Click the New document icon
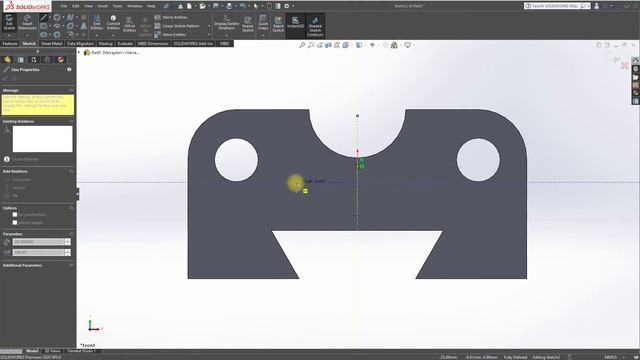This screenshot has height=360, width=640. [x=189, y=6]
